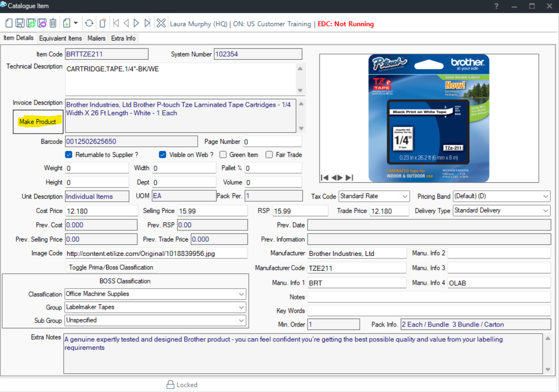The width and height of the screenshot is (559, 392).
Task: Click the add document icon with green plus
Action: pyautogui.click(x=67, y=23)
